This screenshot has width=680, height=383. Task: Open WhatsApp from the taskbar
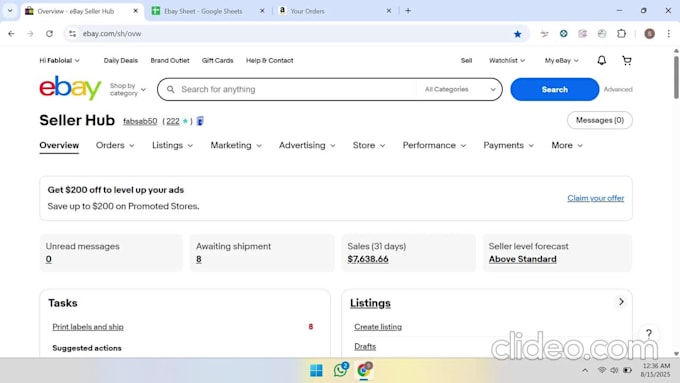[341, 370]
